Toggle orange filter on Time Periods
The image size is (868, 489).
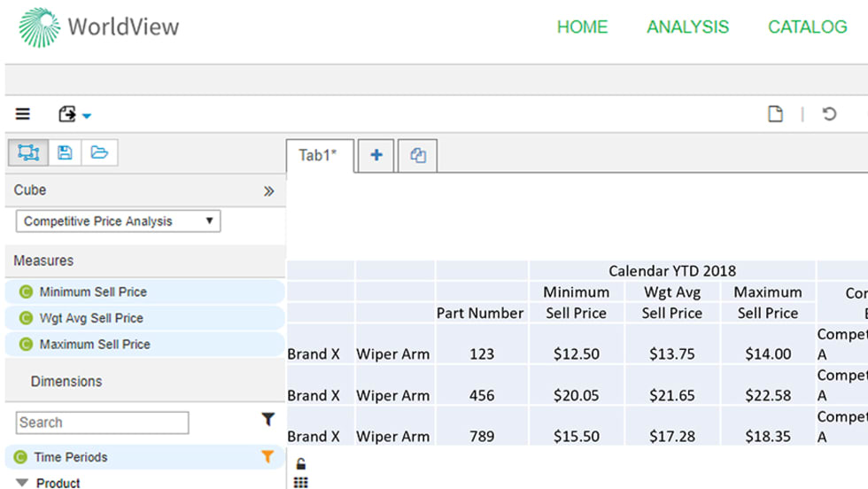click(x=267, y=457)
